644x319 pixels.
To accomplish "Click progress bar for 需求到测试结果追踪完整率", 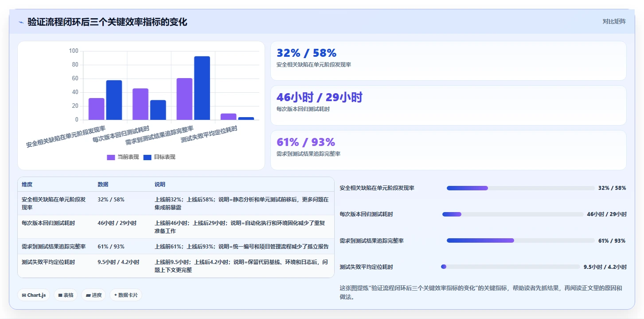I will [521, 240].
